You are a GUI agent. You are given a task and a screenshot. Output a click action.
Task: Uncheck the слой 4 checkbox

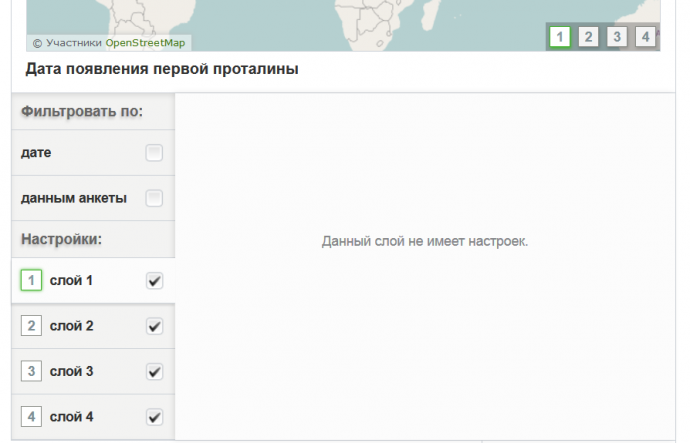(x=154, y=417)
